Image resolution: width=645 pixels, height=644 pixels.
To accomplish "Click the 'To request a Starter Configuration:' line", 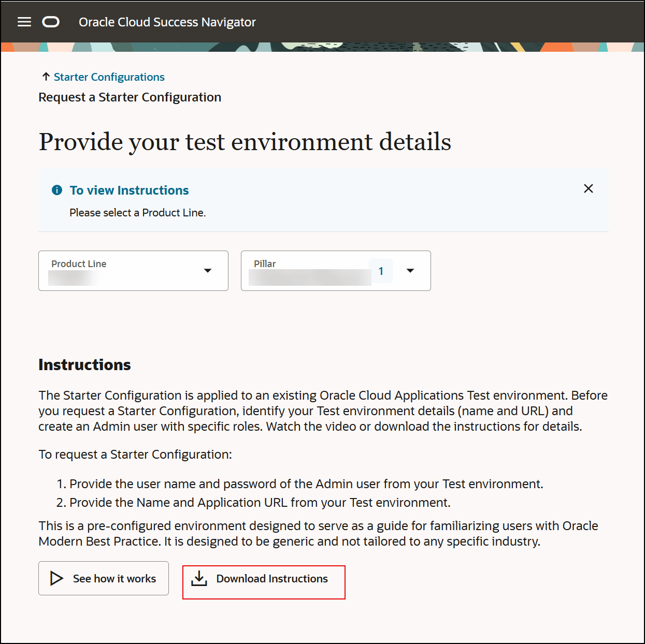I will tap(136, 455).
